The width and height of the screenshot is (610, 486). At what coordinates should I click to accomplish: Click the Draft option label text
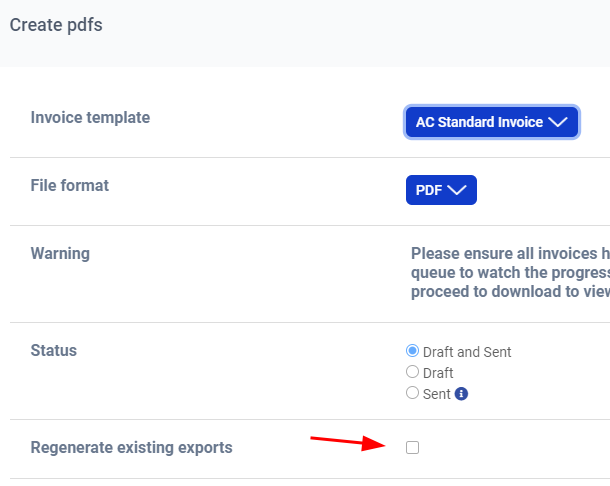(x=438, y=373)
